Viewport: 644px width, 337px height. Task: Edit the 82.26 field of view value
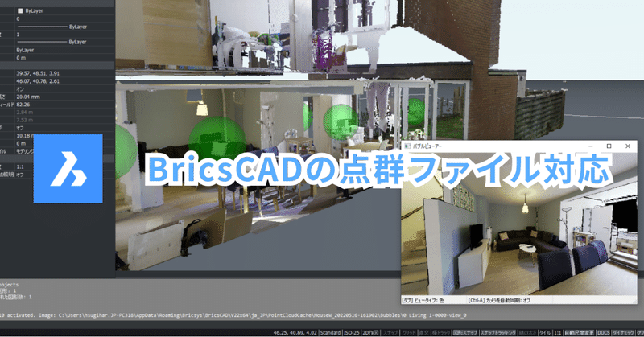click(23, 105)
